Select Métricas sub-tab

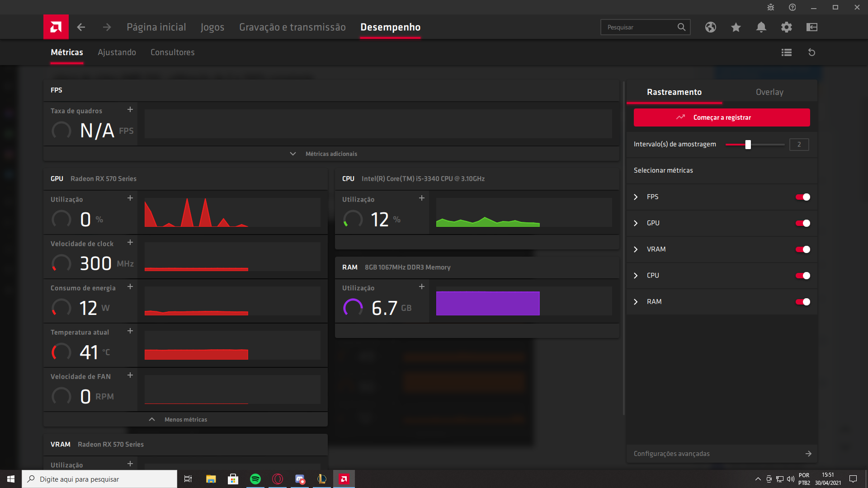click(67, 52)
